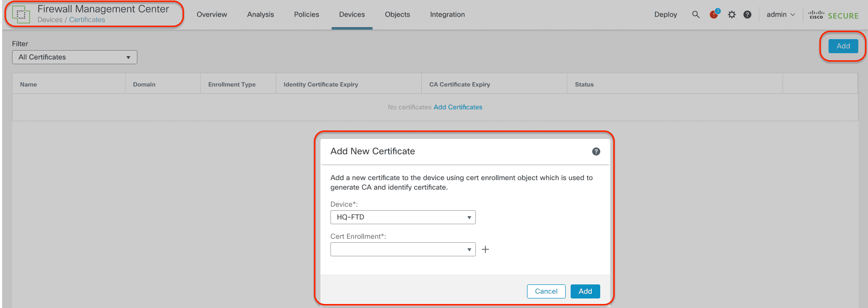Open the Policies menu

[306, 15]
